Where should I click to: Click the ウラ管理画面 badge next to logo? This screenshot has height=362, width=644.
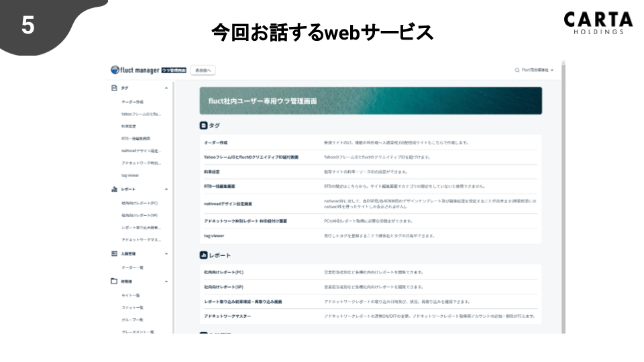point(174,70)
